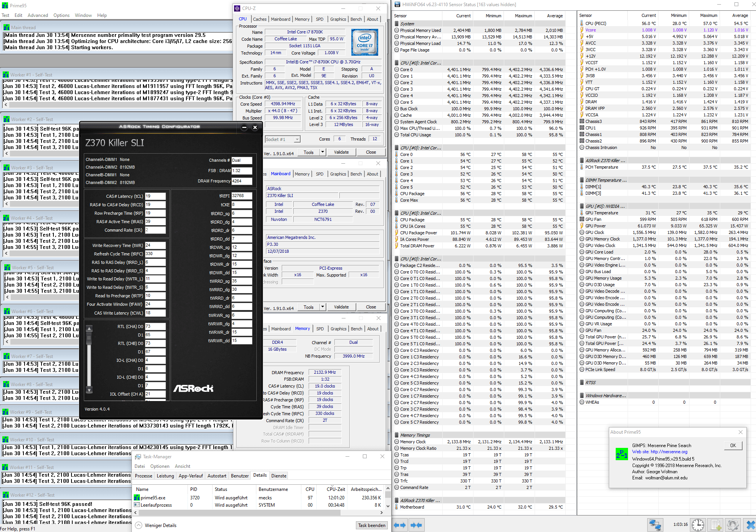This screenshot has width=756, height=532.
Task: Close ASRock Timing Configurator with X
Action: click(255, 128)
